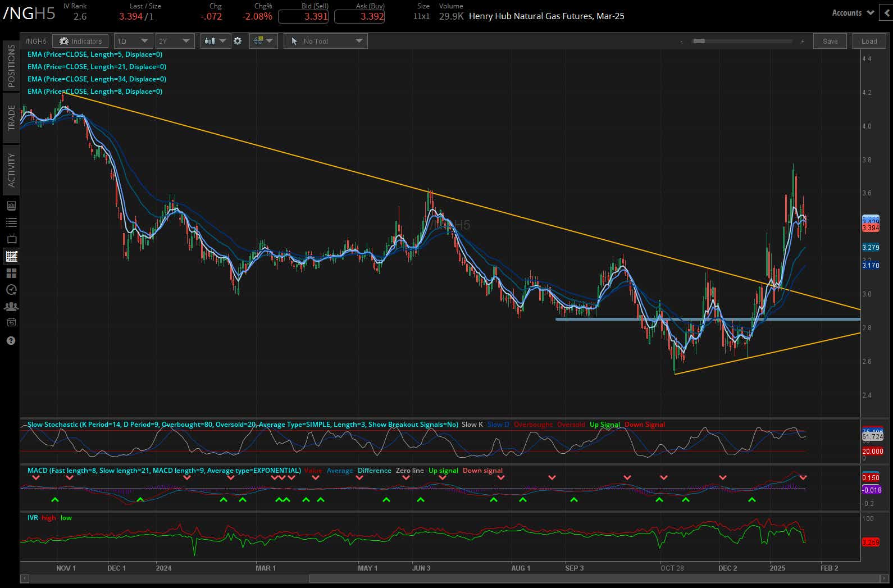
Task: Select EMA Length=8 study label
Action: pos(95,92)
